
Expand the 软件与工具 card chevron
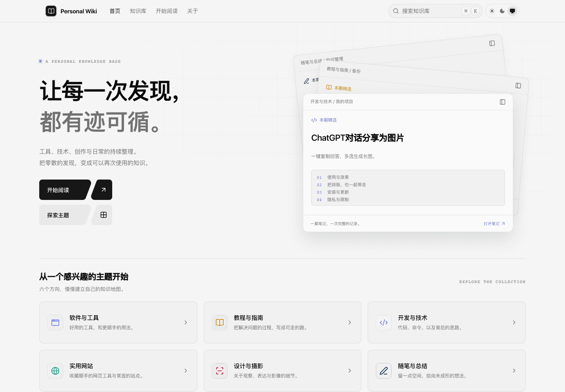point(186,323)
